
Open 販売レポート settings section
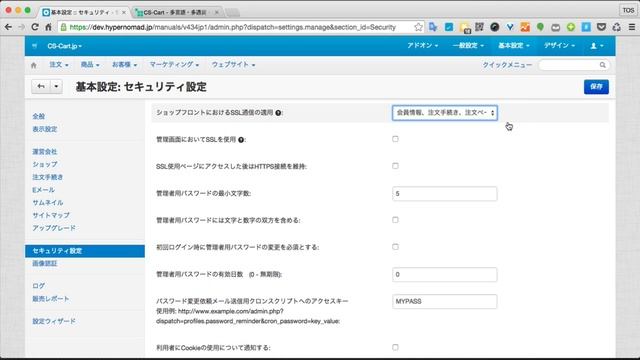(51, 299)
